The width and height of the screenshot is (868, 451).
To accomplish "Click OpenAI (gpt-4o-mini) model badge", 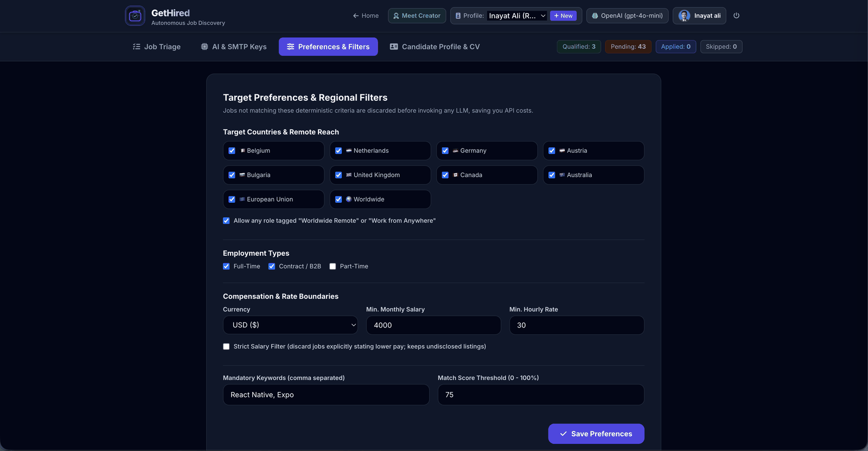I will [627, 16].
